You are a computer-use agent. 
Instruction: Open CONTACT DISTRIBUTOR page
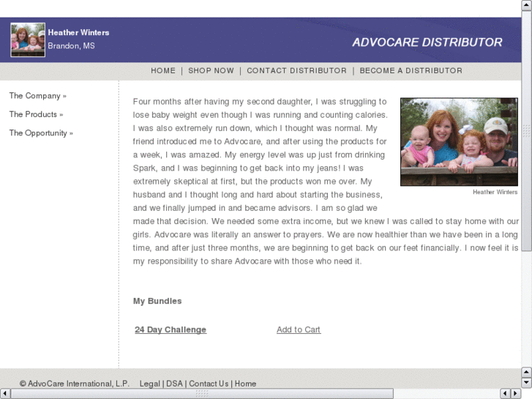[x=296, y=70]
